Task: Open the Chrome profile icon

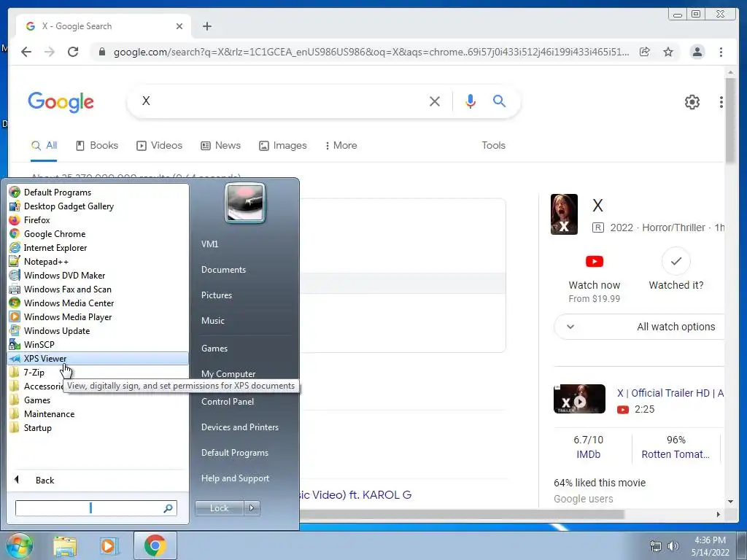Action: (697, 52)
